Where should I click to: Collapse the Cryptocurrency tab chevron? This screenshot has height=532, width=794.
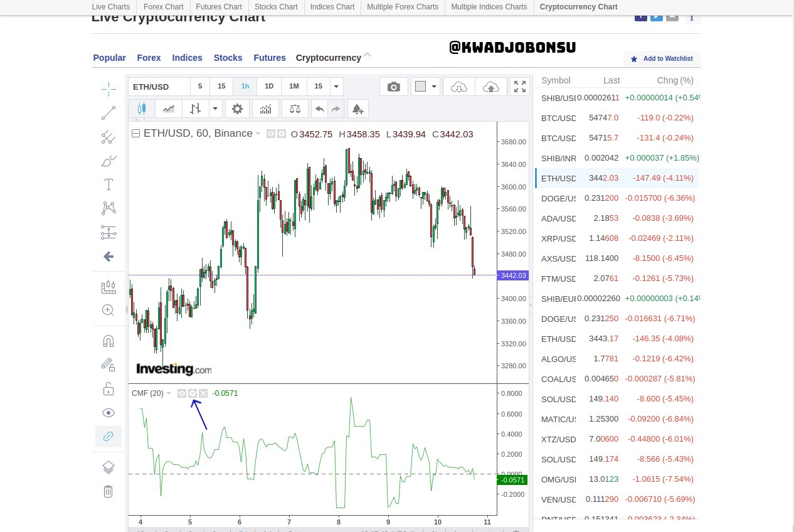point(368,55)
